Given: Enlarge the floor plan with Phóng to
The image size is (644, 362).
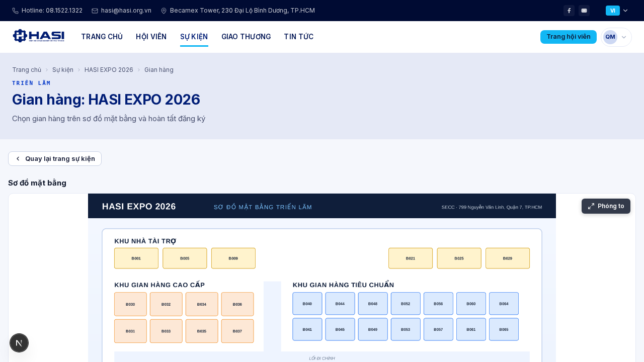Looking at the screenshot, I should pyautogui.click(x=606, y=206).
